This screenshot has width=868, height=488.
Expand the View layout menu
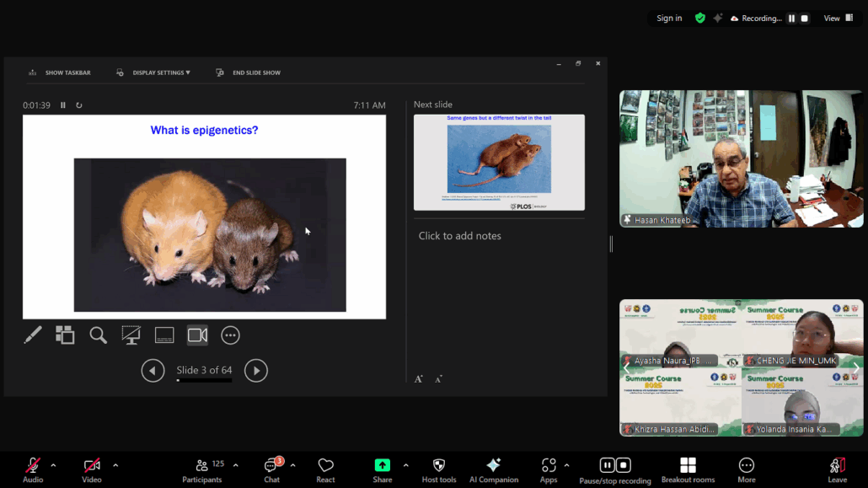839,19
